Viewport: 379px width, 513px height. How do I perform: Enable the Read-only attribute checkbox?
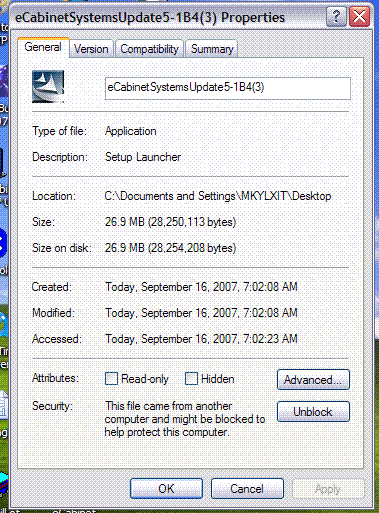tap(111, 379)
